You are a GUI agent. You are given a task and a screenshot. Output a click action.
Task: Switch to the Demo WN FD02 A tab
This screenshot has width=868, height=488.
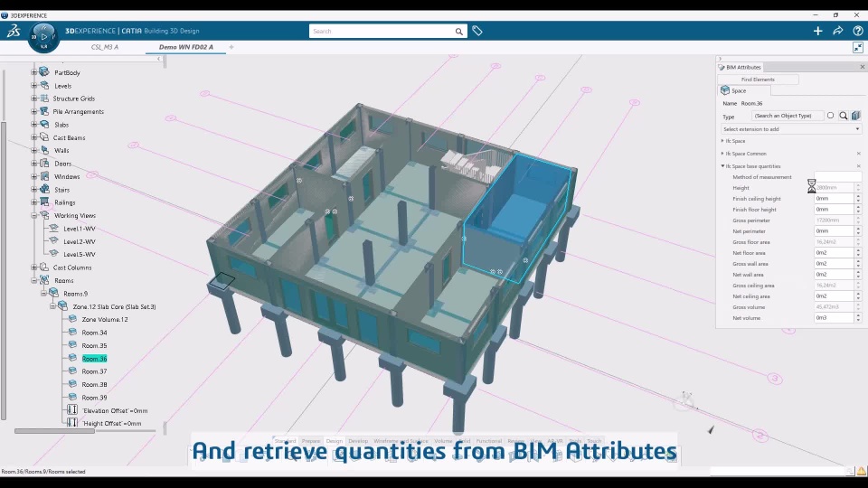[x=185, y=47]
